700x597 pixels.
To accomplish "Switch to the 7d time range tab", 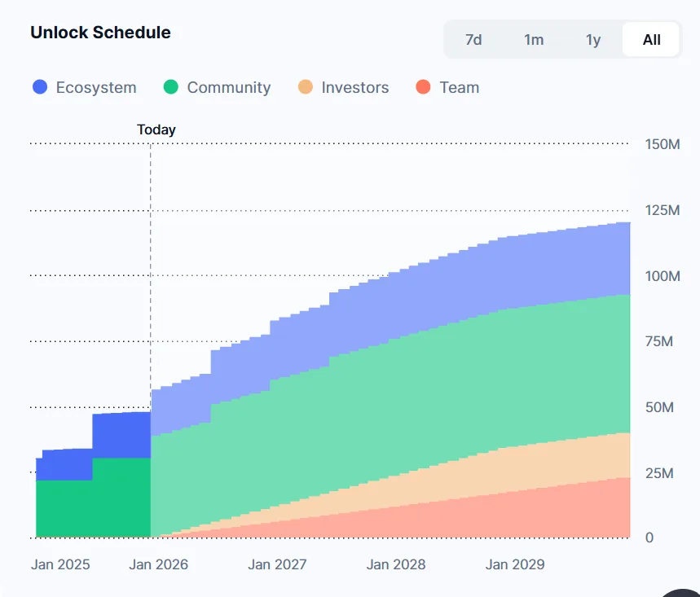I will [473, 38].
